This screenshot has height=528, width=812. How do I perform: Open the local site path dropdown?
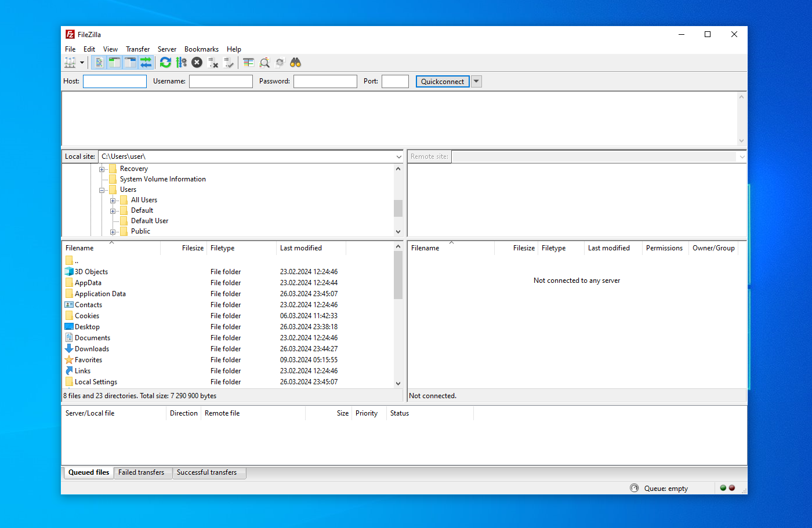tap(398, 156)
